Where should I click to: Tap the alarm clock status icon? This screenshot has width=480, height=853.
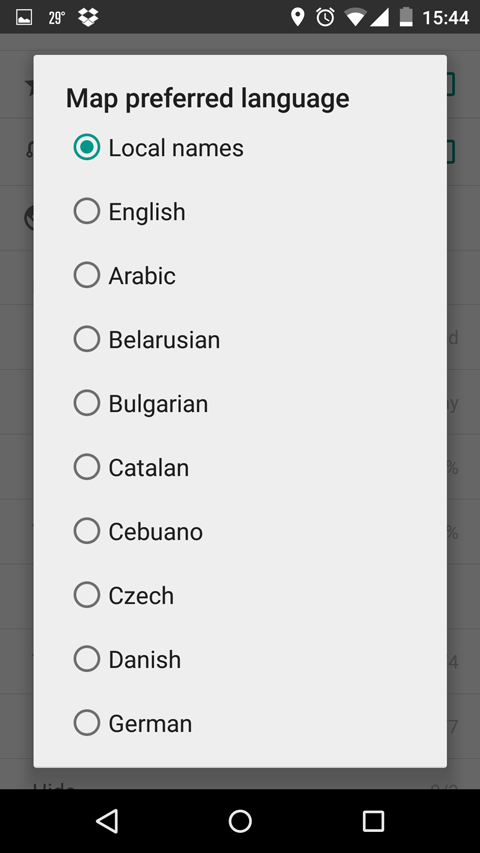click(325, 17)
